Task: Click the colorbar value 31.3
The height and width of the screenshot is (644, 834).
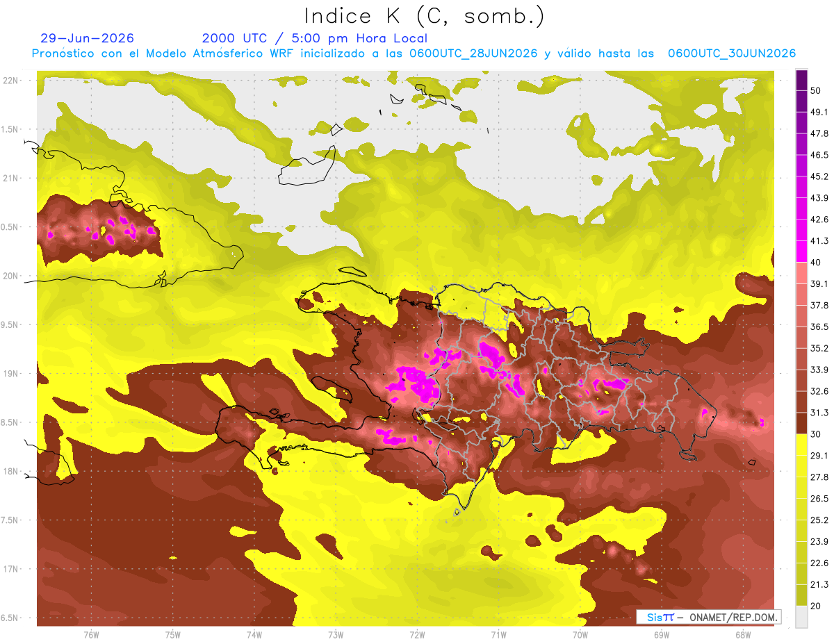Action: coord(819,413)
